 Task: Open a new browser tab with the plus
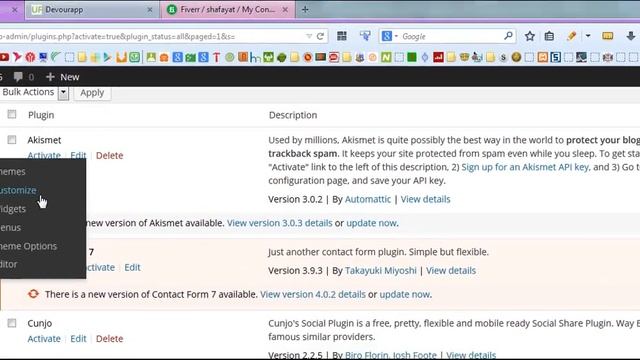pyautogui.click(x=305, y=9)
